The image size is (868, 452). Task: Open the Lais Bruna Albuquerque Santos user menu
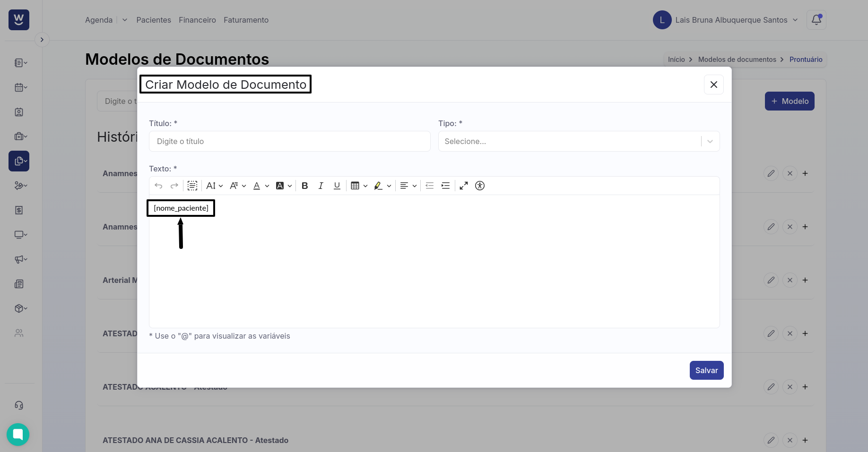(x=726, y=20)
